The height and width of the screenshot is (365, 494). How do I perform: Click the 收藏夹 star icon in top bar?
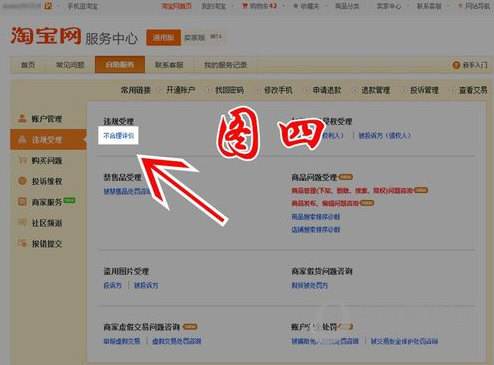[296, 6]
